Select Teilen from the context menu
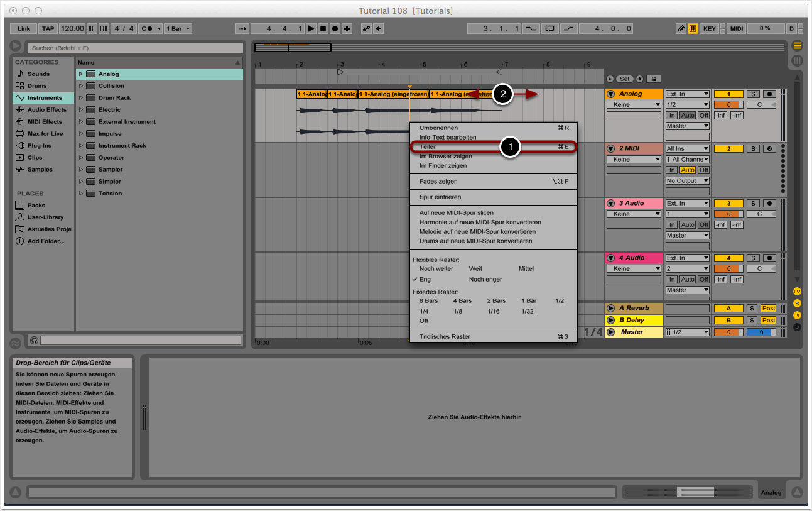 tap(428, 146)
